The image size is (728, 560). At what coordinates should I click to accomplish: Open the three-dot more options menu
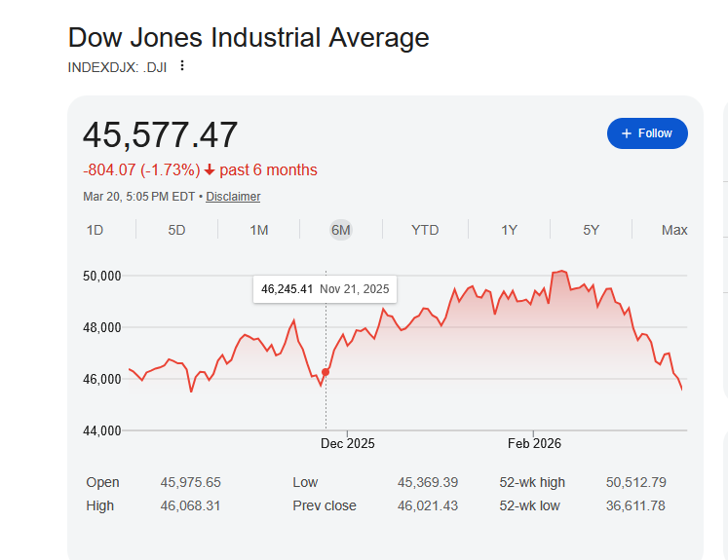(182, 66)
